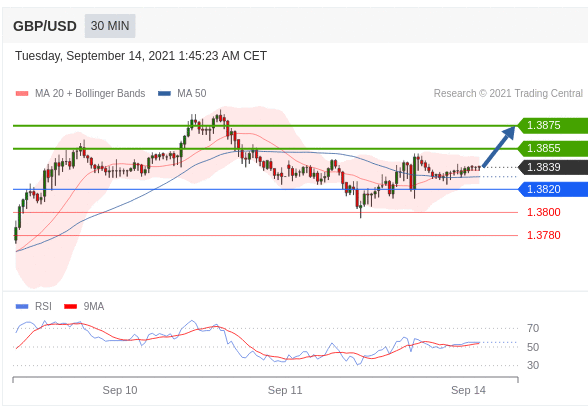Click the Research Trading Central copyright text
Image resolution: width=588 pixels, height=409 pixels.
(x=508, y=93)
